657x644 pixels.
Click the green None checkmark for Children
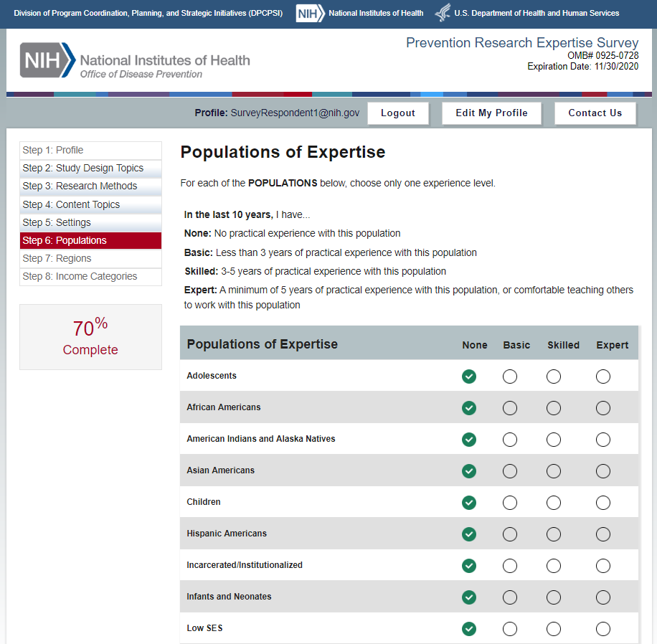pos(469,503)
